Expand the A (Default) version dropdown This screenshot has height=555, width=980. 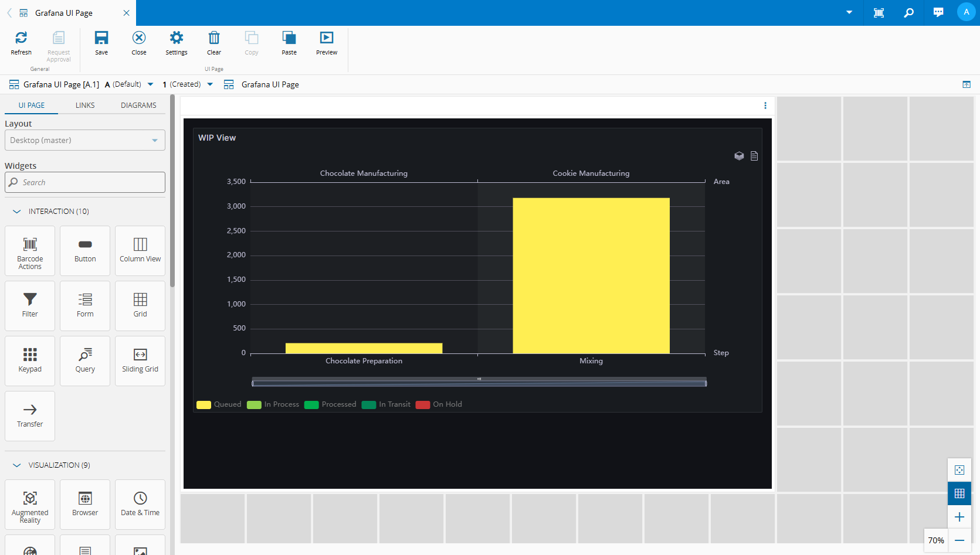click(151, 84)
